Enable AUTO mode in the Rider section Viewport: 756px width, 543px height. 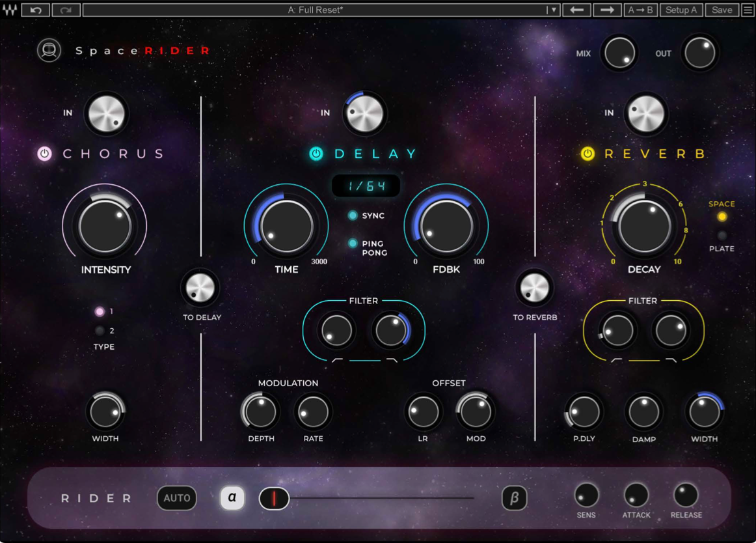pyautogui.click(x=177, y=498)
